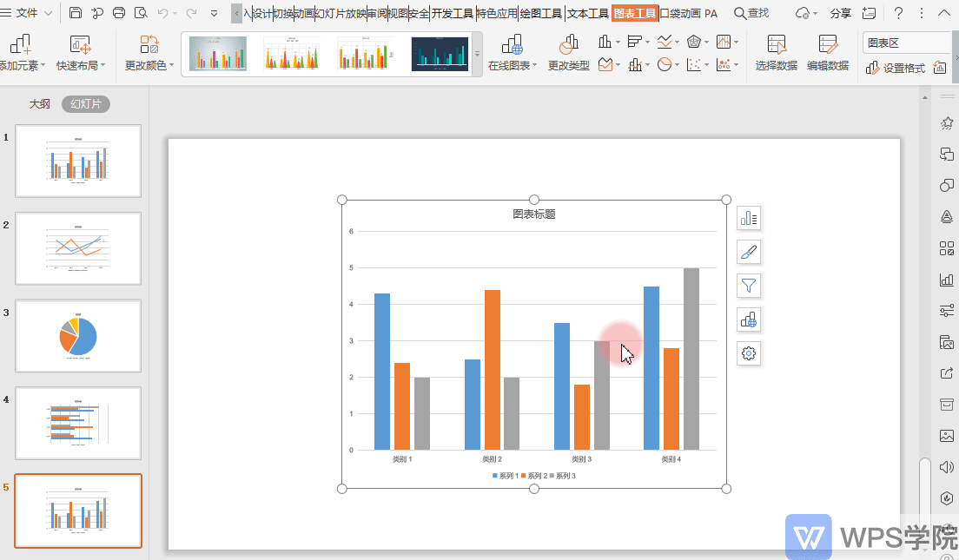959x560 pixels.
Task: Click the chart title 图表标题
Action: click(x=534, y=214)
